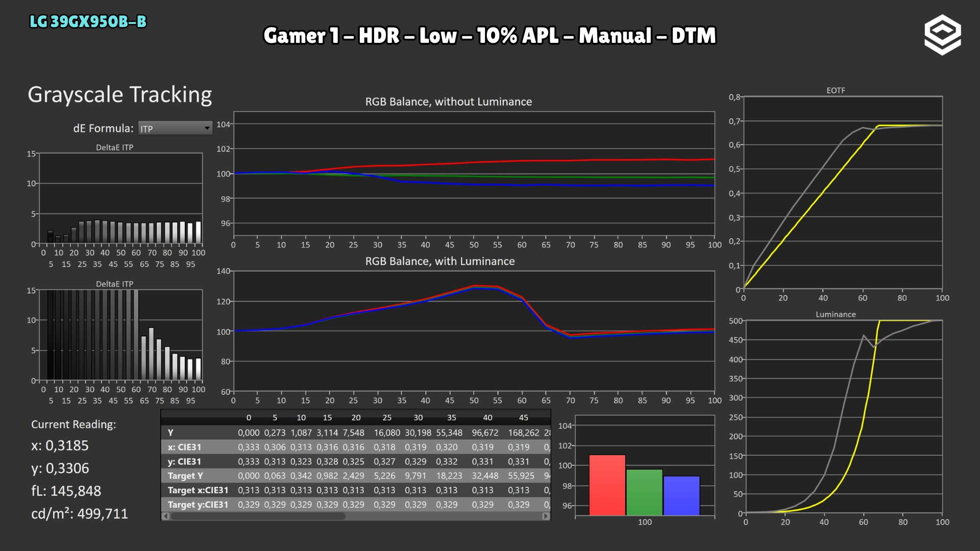Viewport: 980px width, 551px height.
Task: Click the upper DeltaE ITP bar chart
Action: (120, 198)
